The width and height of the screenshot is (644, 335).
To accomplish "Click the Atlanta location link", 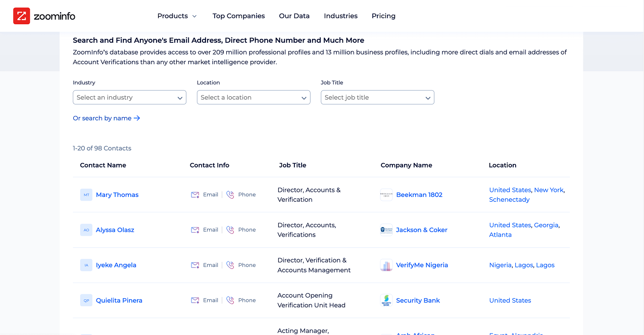I will 500,235.
